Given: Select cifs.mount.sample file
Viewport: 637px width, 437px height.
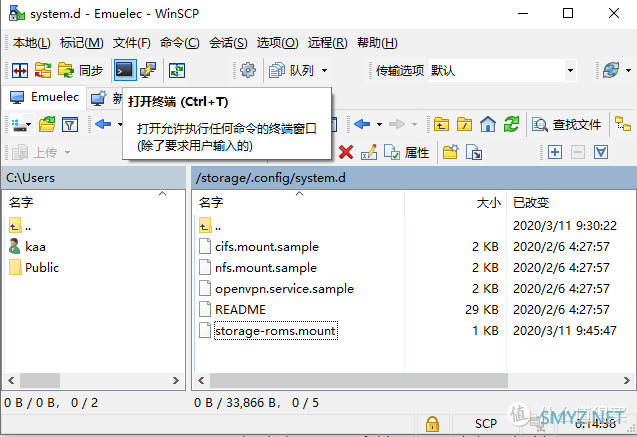Looking at the screenshot, I should [x=259, y=247].
